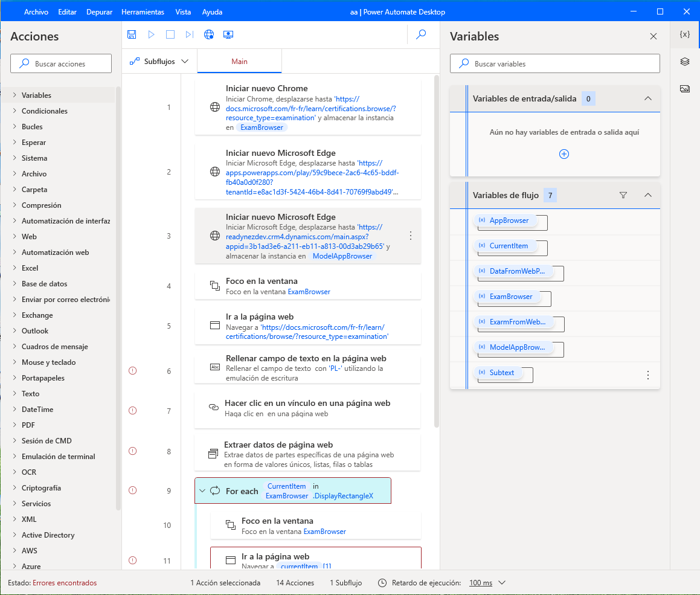Save the flow with the Save icon
Image resolution: width=700 pixels, height=595 pixels.
tap(132, 34)
